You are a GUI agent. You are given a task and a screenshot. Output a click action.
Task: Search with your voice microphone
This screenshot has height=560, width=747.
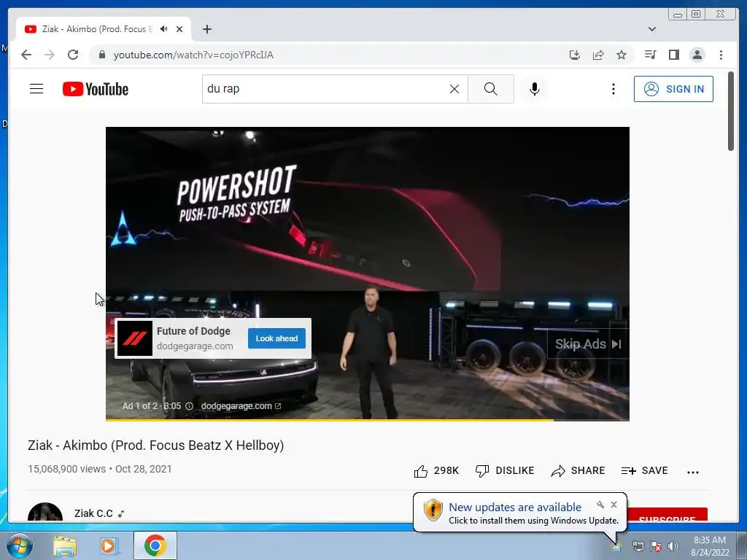pos(535,89)
